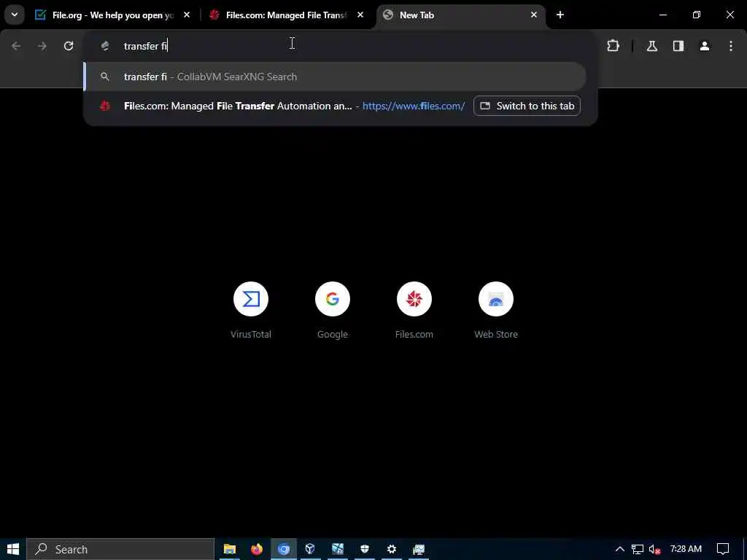This screenshot has width=747, height=560.
Task: Expand hidden system tray icons
Action: tap(620, 549)
